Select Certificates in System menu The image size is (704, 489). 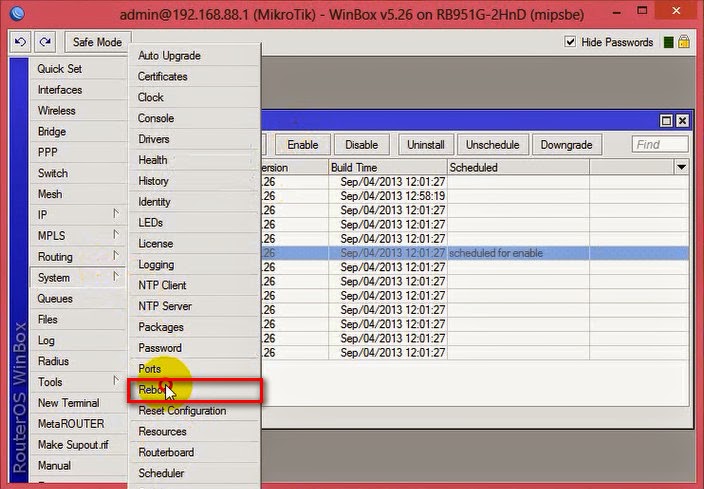194,76
